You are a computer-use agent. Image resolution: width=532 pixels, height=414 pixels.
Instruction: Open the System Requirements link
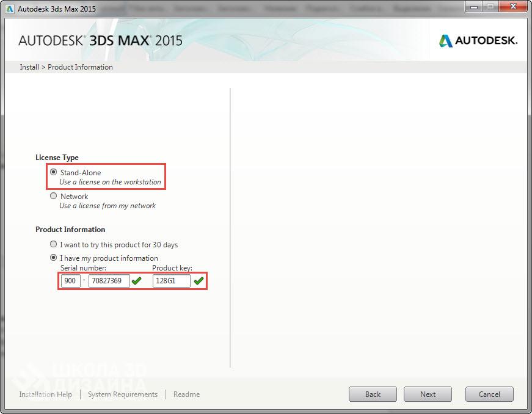click(x=123, y=394)
